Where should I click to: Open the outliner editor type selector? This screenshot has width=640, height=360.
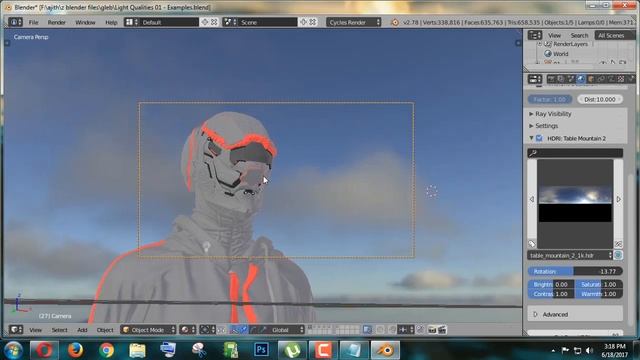point(535,35)
